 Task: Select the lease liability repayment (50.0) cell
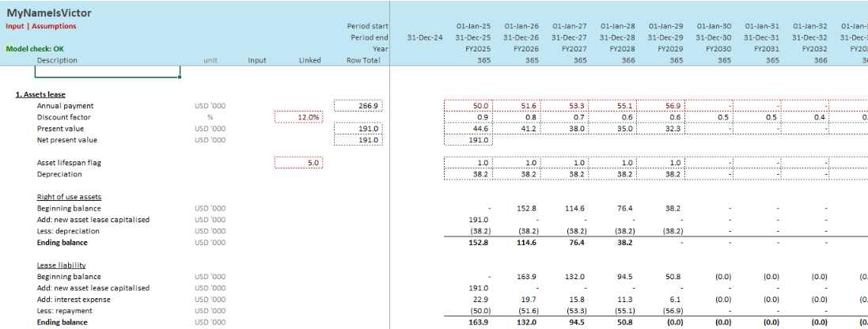(478, 311)
